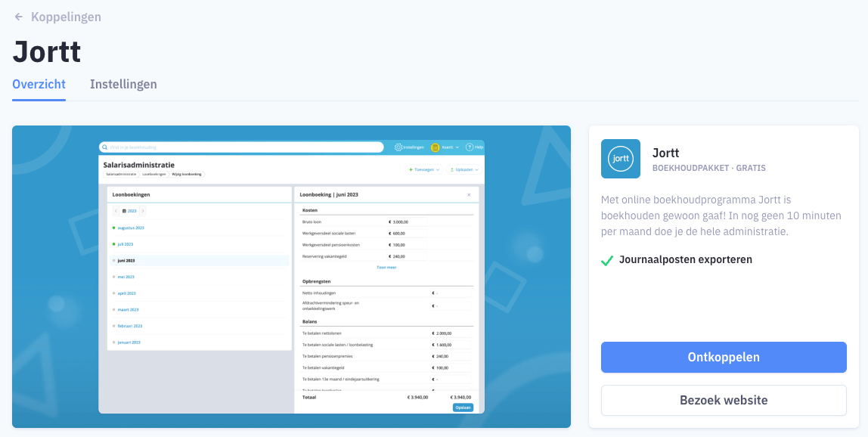Open the Salarisadministratie preview screenshot
Image resolution: width=868 pixels, height=437 pixels.
tap(291, 277)
